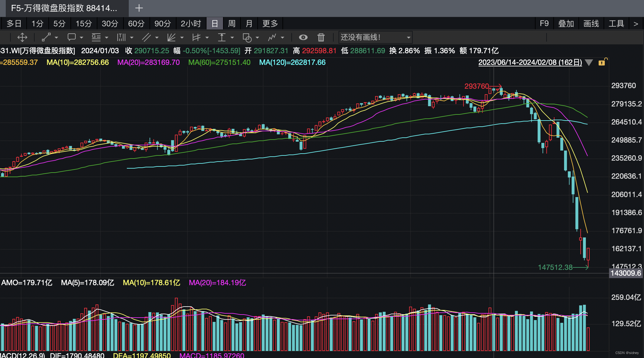
Task: Click volume MA(10)=178.61亿 label
Action: (151, 283)
